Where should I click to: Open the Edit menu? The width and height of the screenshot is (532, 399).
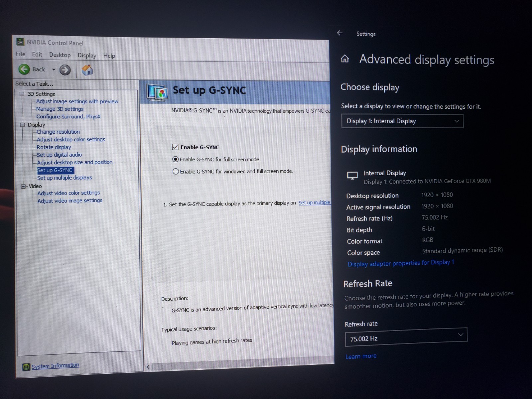click(x=37, y=55)
